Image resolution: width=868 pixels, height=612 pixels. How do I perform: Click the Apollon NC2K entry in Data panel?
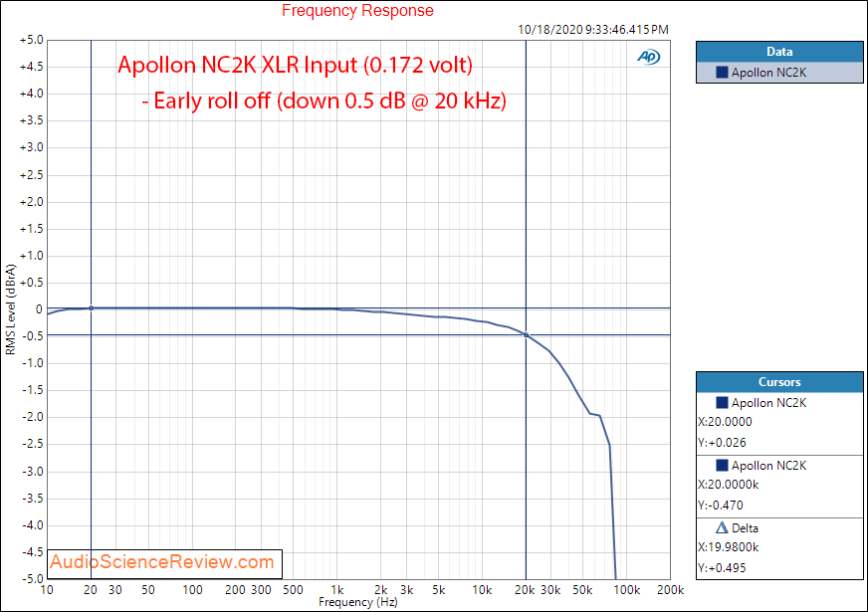click(779, 73)
